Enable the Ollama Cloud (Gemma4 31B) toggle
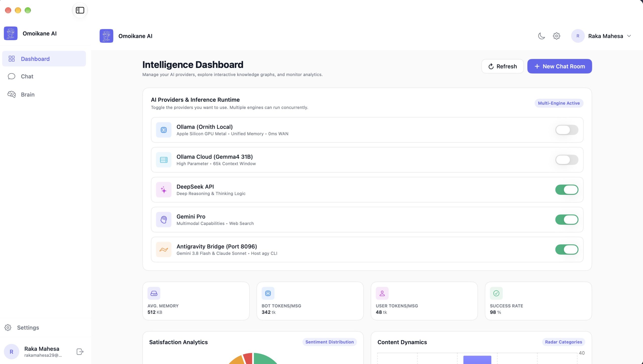The width and height of the screenshot is (643, 364). [x=567, y=160]
